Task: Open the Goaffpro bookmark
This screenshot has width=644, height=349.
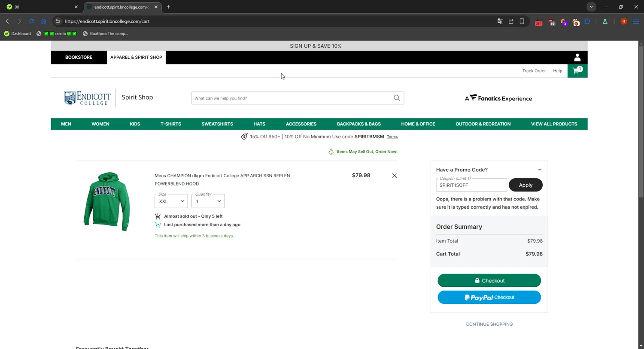Action: 106,33
